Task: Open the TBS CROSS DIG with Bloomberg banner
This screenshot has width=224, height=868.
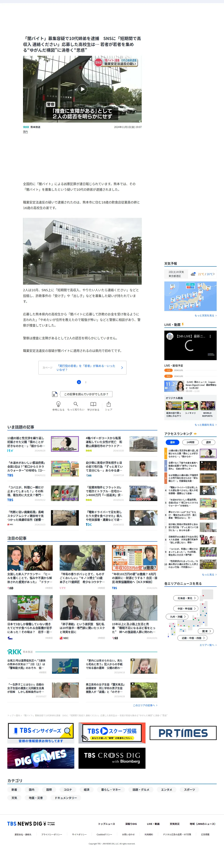Action: (112, 758)
